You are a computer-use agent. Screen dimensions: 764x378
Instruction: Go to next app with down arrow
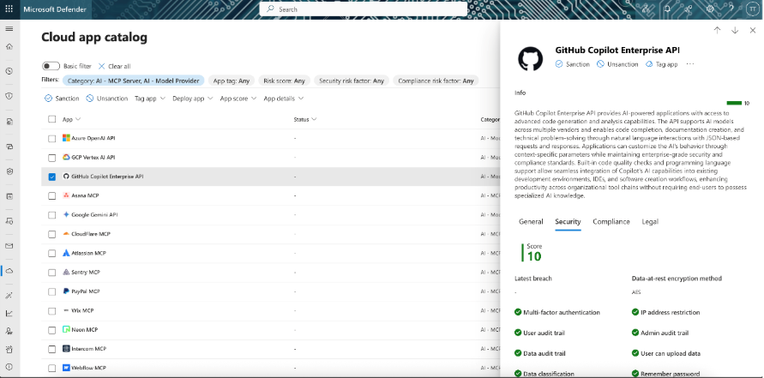(735, 30)
